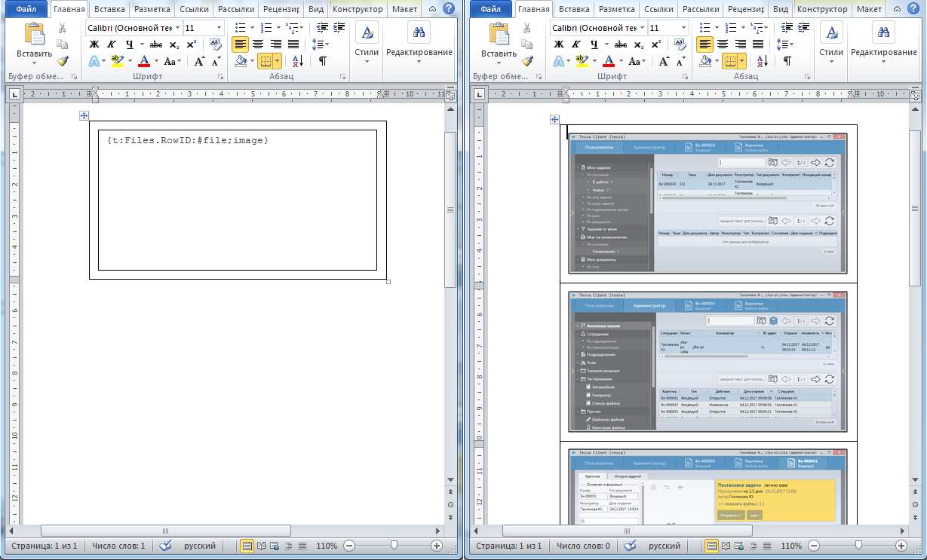Click Clear Formatting icon in left window

[x=216, y=44]
